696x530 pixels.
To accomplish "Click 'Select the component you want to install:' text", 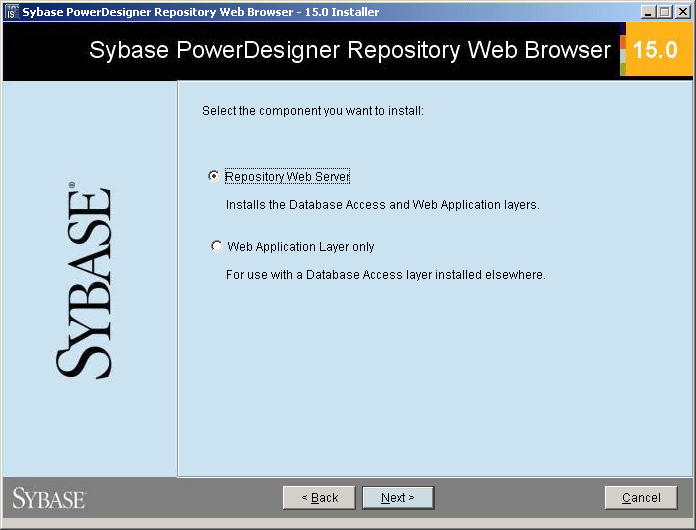I will 313,111.
